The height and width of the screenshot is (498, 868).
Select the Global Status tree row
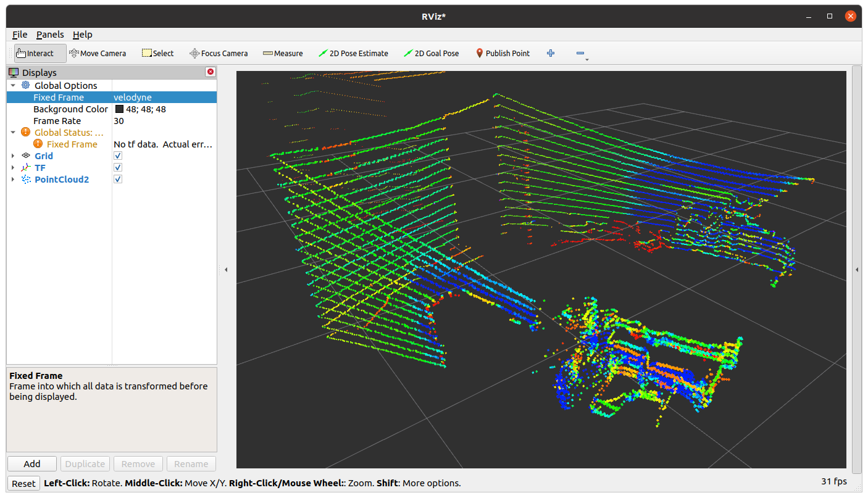pyautogui.click(x=112, y=132)
